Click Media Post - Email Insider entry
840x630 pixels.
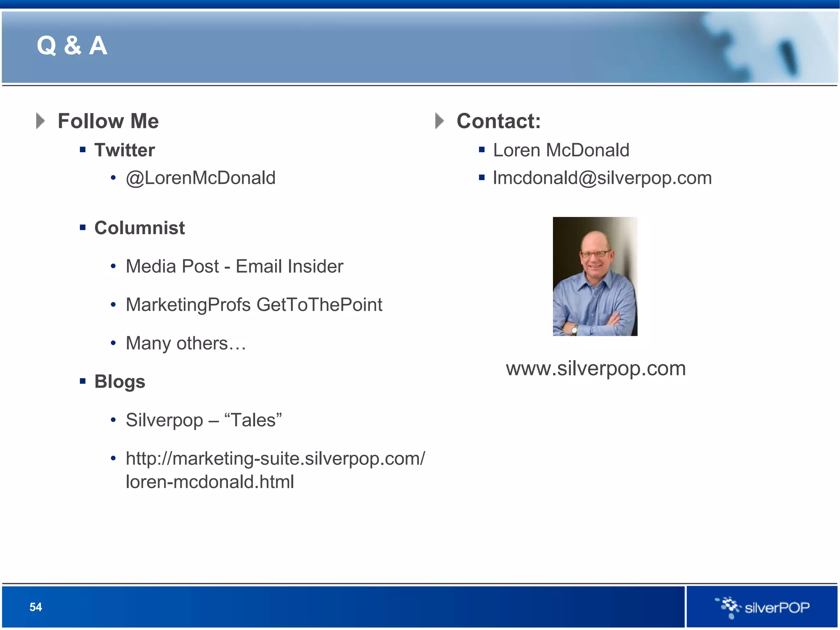(235, 266)
